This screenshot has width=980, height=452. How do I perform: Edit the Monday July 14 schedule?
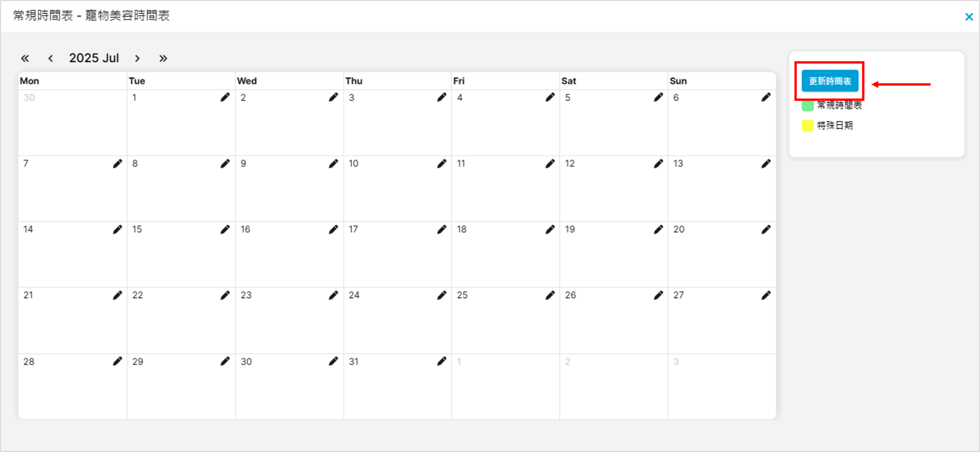118,229
